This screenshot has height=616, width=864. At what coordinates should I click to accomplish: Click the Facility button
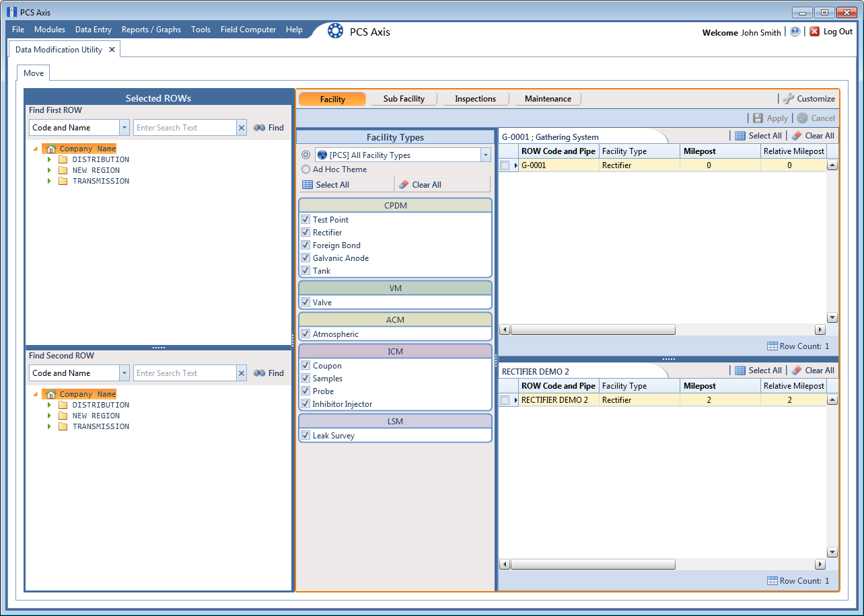point(332,99)
